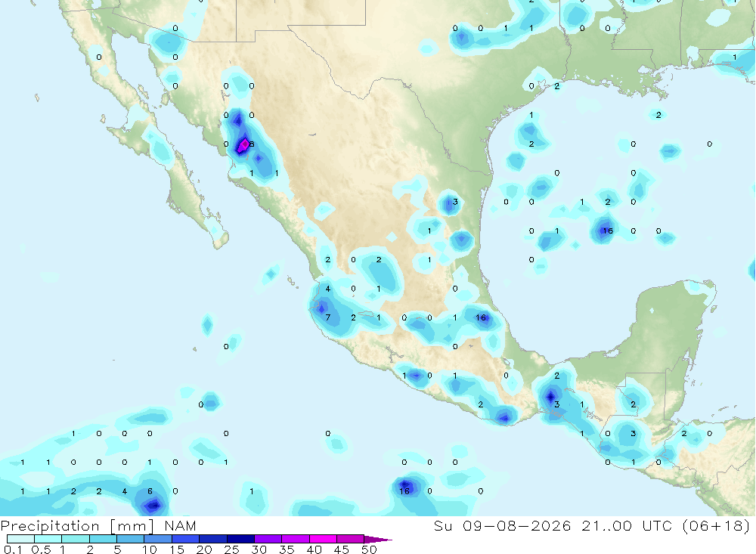Screen dimensions: 756x554
Task: Click the '(06+18)' forecast run text
Action: [x=717, y=525]
